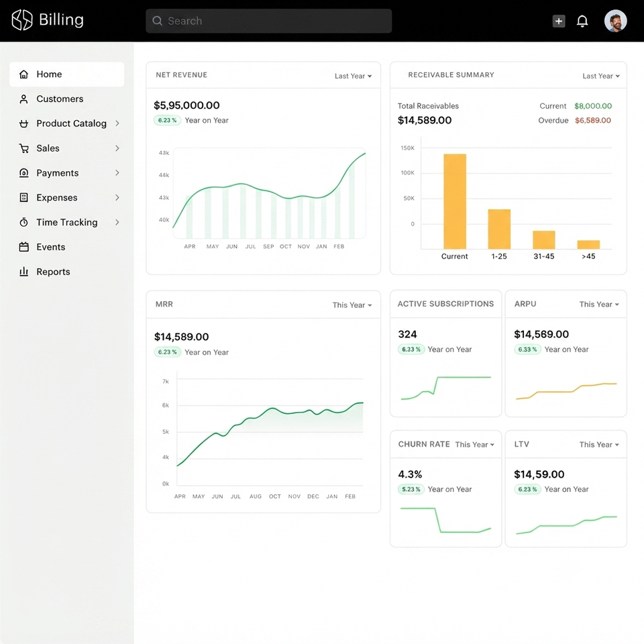The image size is (644, 644).
Task: Click the Sales cart icon
Action: click(x=24, y=148)
